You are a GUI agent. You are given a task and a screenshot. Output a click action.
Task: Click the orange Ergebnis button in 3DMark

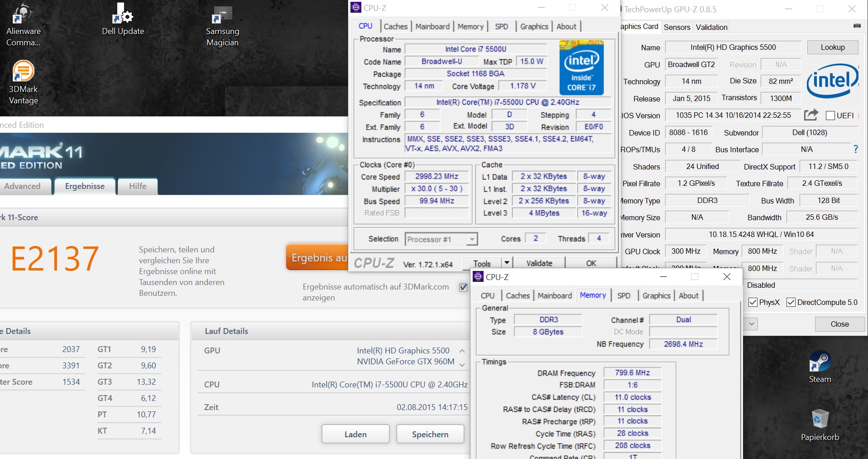[x=317, y=257]
